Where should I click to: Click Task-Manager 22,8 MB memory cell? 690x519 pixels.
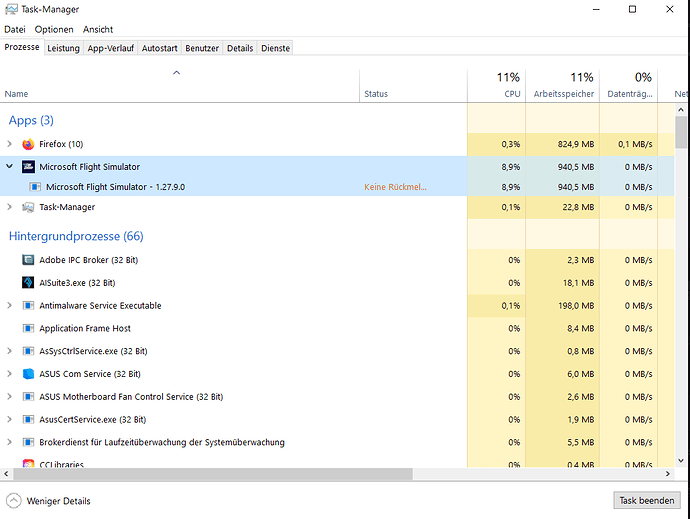[x=562, y=207]
